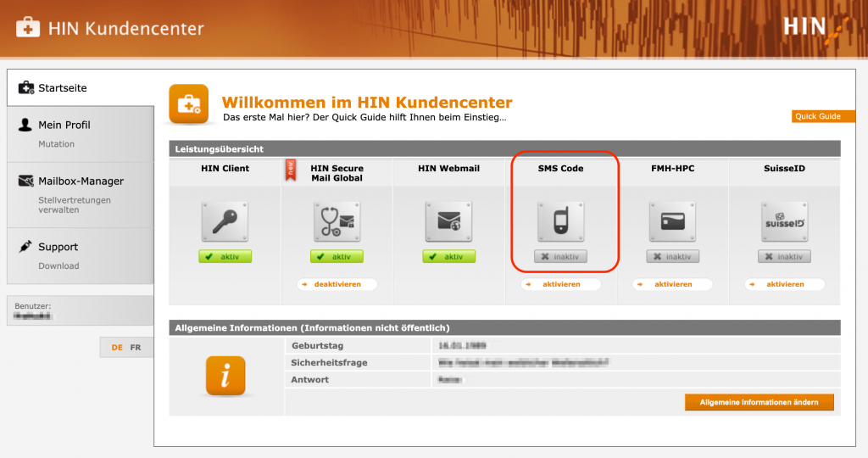
Task: Open the HIN Webmail envelope icon
Action: (x=448, y=221)
